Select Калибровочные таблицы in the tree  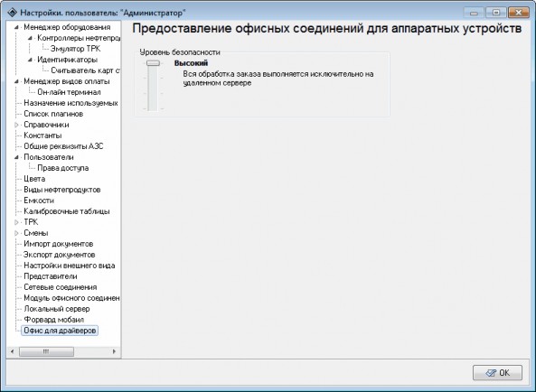(67, 211)
